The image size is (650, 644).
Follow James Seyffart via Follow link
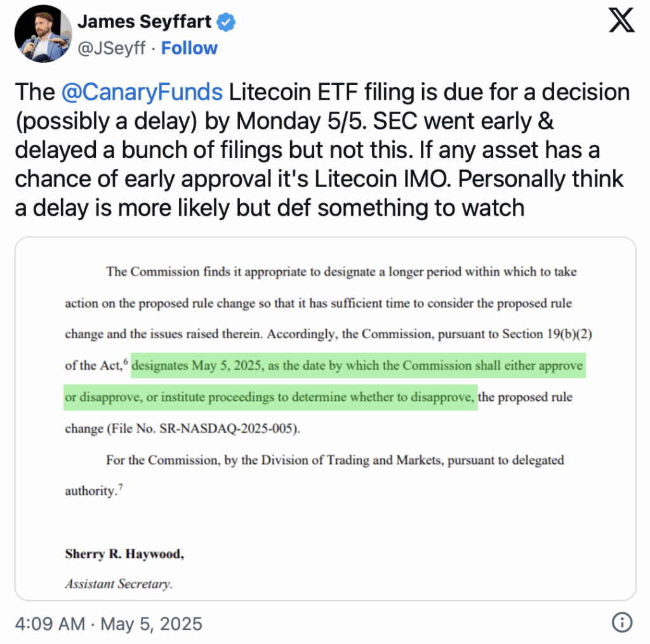tap(189, 48)
